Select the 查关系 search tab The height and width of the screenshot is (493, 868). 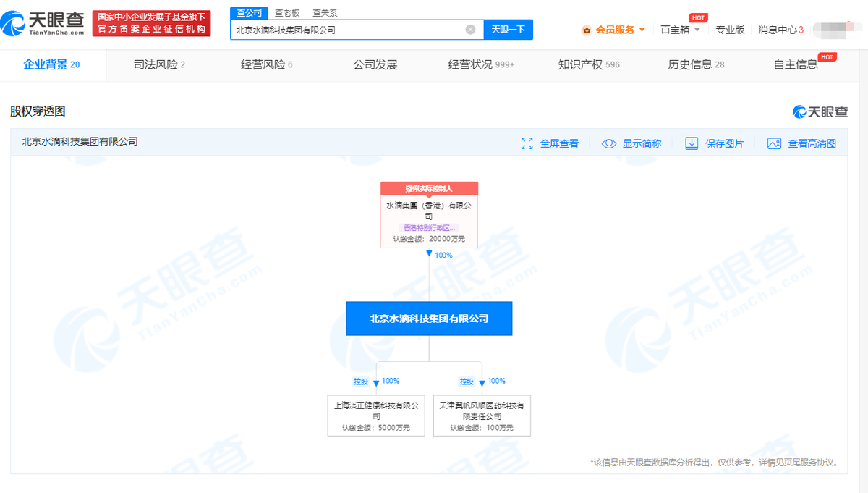(325, 13)
